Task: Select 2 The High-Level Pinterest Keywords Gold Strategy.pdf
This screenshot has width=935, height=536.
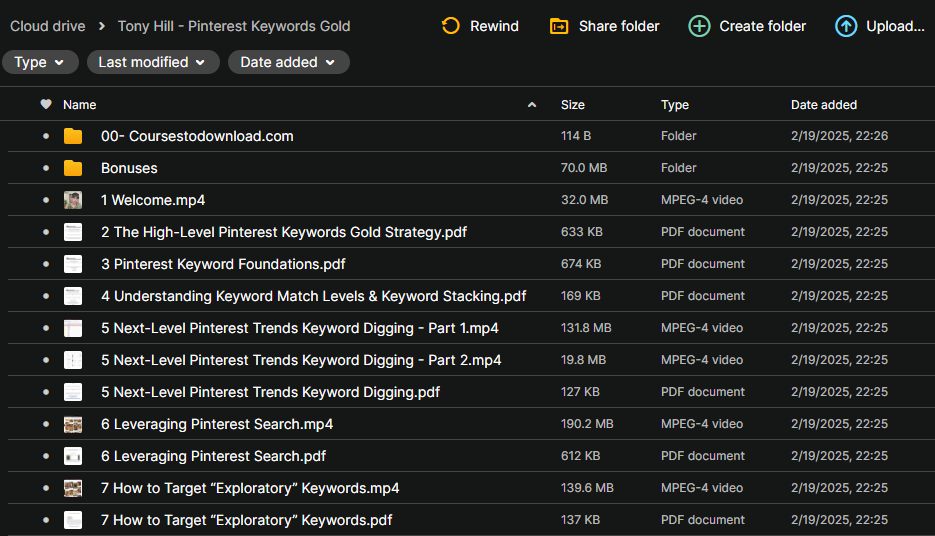Action: click(284, 233)
